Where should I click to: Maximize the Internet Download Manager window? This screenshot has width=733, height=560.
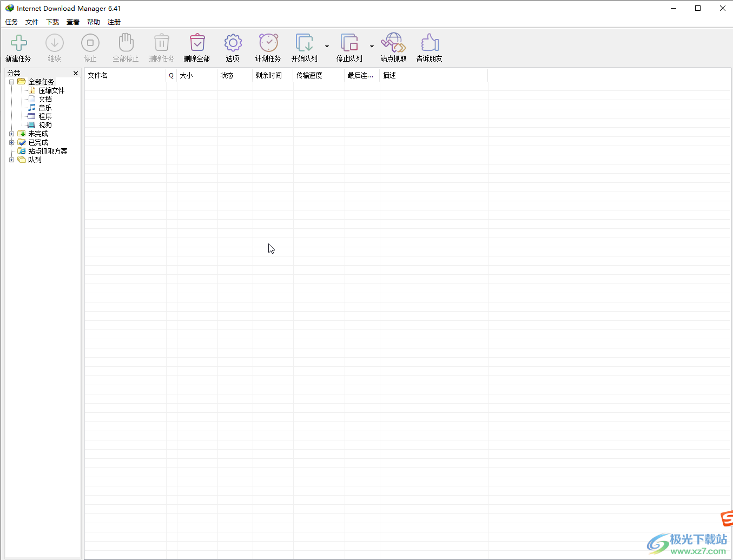(x=698, y=8)
